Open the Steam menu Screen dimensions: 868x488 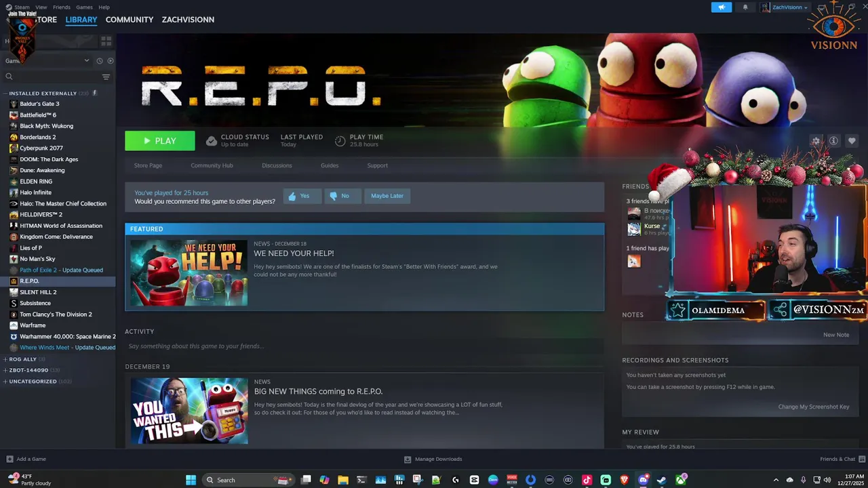click(x=22, y=7)
